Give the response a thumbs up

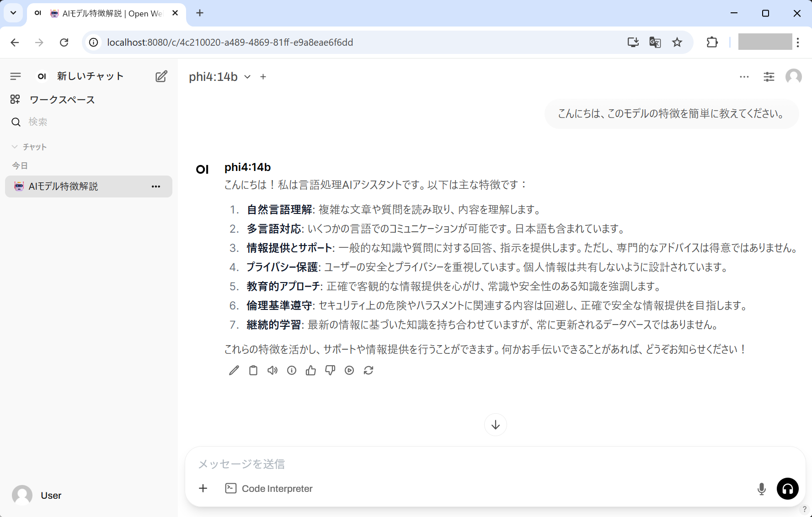[x=311, y=370]
